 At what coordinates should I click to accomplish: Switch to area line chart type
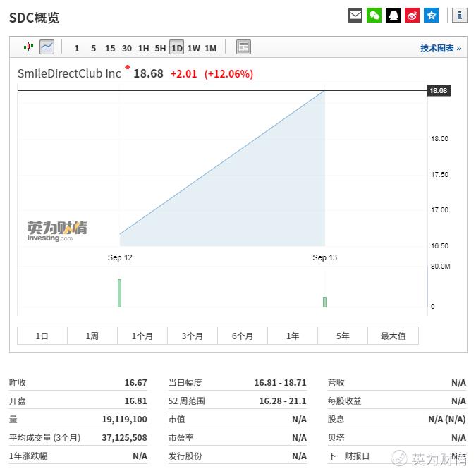(x=47, y=47)
